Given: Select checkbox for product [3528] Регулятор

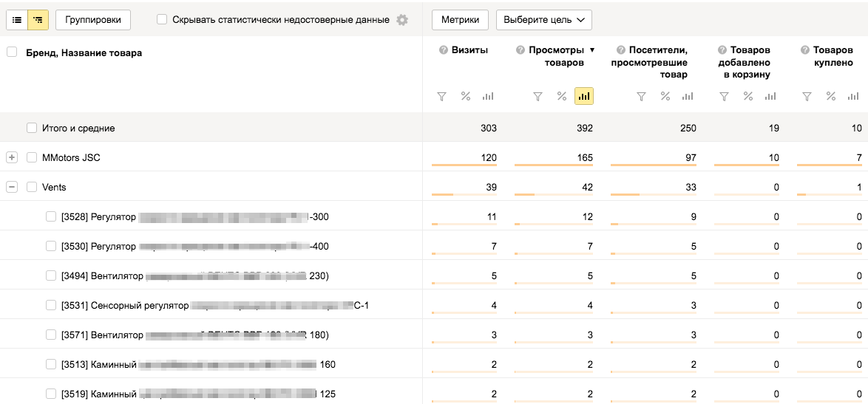Looking at the screenshot, I should (x=51, y=216).
